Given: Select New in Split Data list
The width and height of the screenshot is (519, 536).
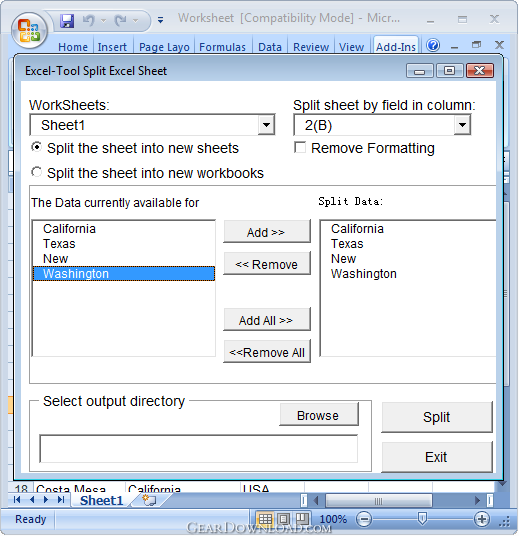Looking at the screenshot, I should click(x=409, y=259).
